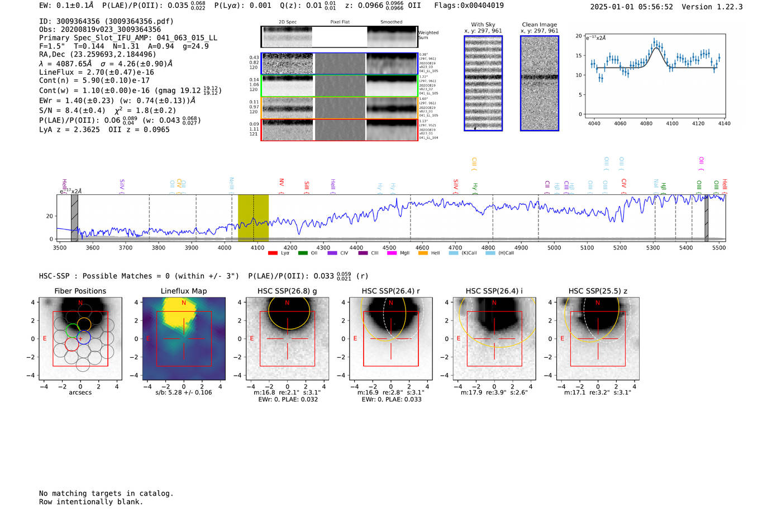Click the magenta MgII legend swatch
The image size is (782, 532).
[392, 253]
